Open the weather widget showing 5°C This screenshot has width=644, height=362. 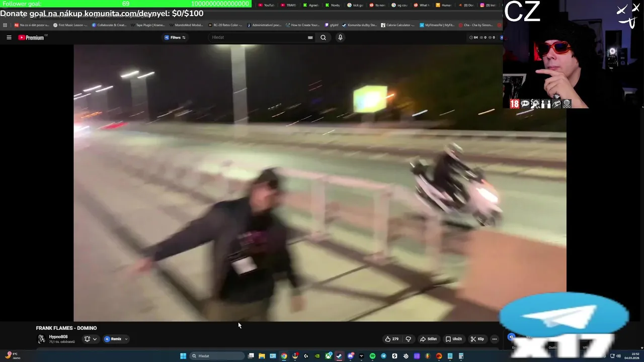click(x=12, y=356)
